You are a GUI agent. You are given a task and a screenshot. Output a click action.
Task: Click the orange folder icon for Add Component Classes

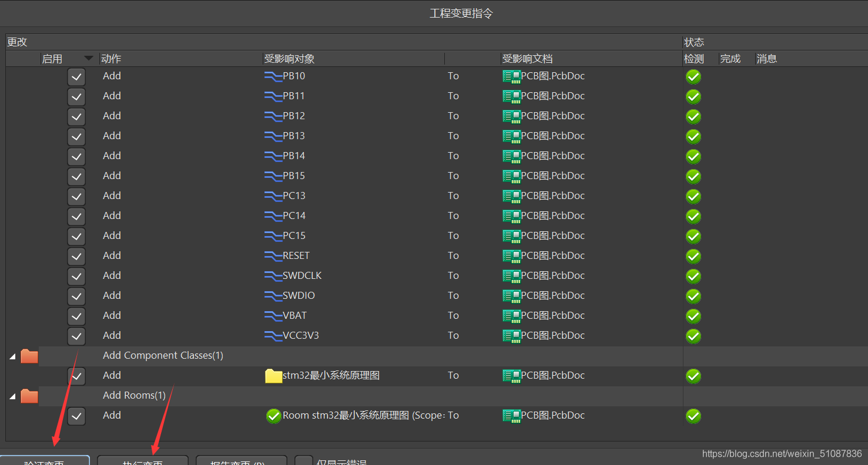tap(29, 356)
